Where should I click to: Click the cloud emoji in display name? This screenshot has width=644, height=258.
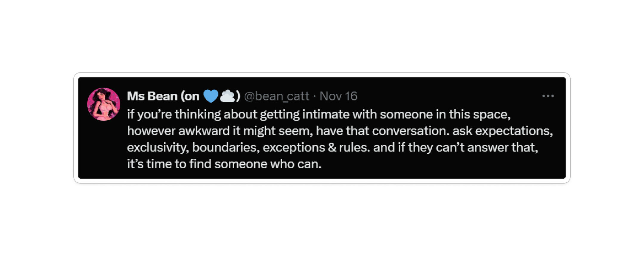[x=227, y=96]
